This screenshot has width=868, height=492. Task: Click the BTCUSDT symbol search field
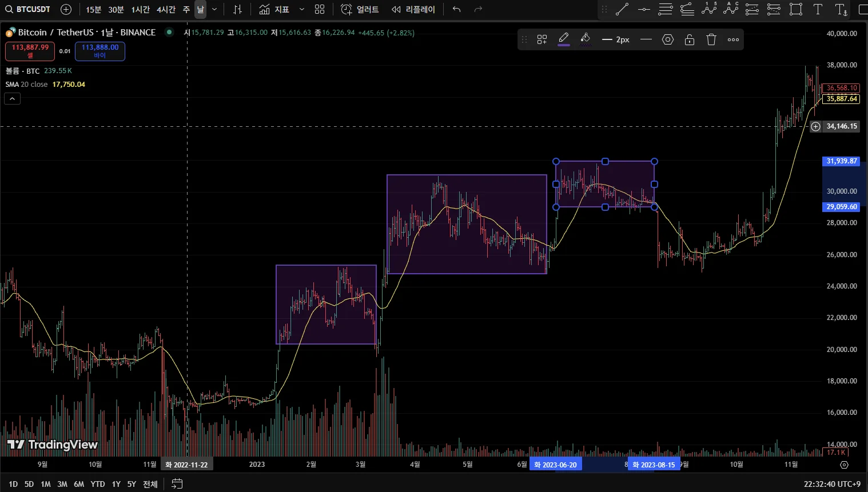[x=29, y=9]
